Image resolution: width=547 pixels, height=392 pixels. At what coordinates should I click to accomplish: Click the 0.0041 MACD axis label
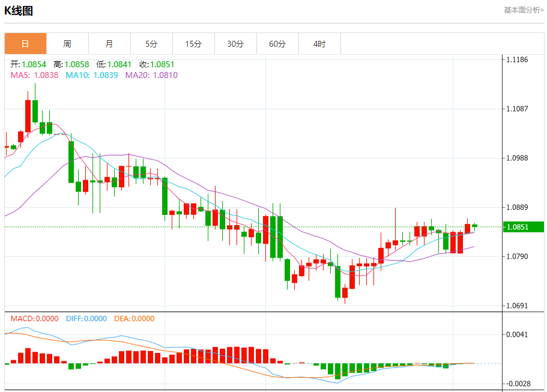coord(517,334)
